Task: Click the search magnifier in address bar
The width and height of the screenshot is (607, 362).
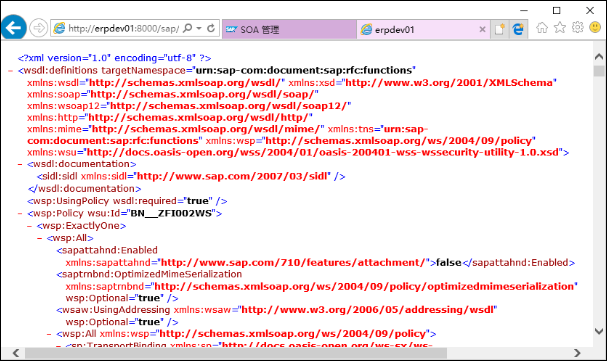Action: [187, 28]
